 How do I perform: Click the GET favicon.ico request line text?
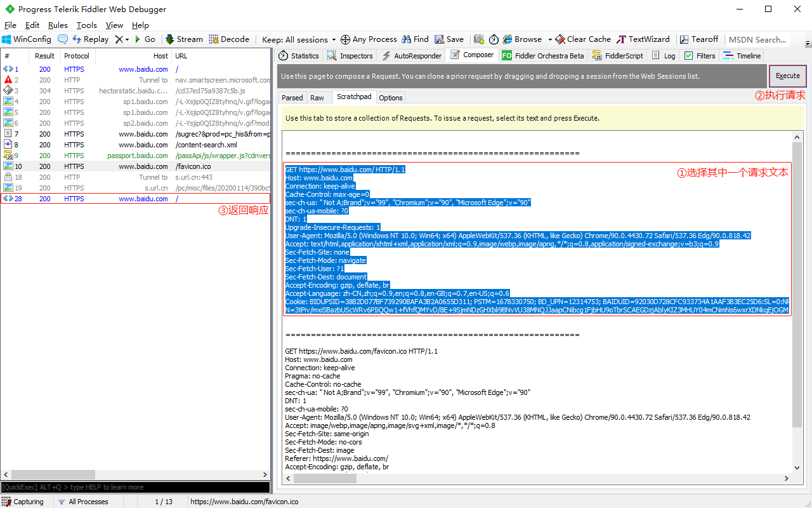click(x=362, y=351)
